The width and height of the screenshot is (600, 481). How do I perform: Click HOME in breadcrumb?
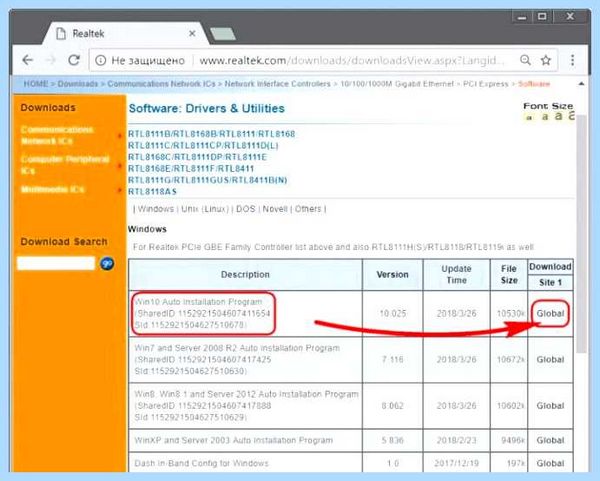36,84
